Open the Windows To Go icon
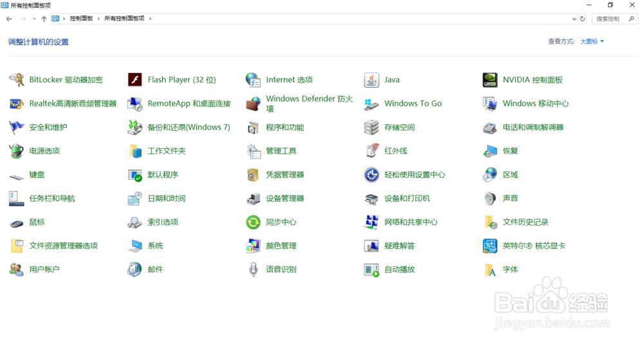The height and width of the screenshot is (345, 644). pos(372,104)
